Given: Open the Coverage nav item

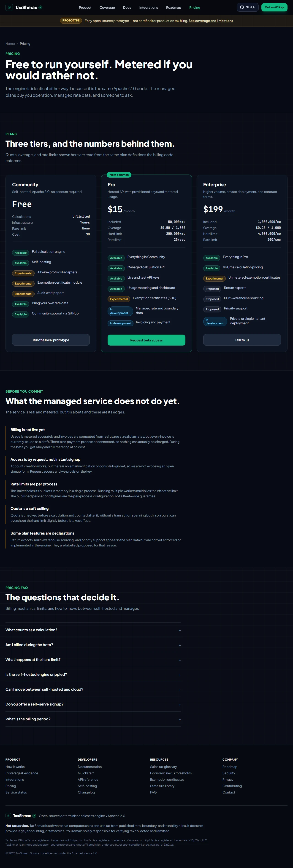Looking at the screenshot, I should pos(107,7).
